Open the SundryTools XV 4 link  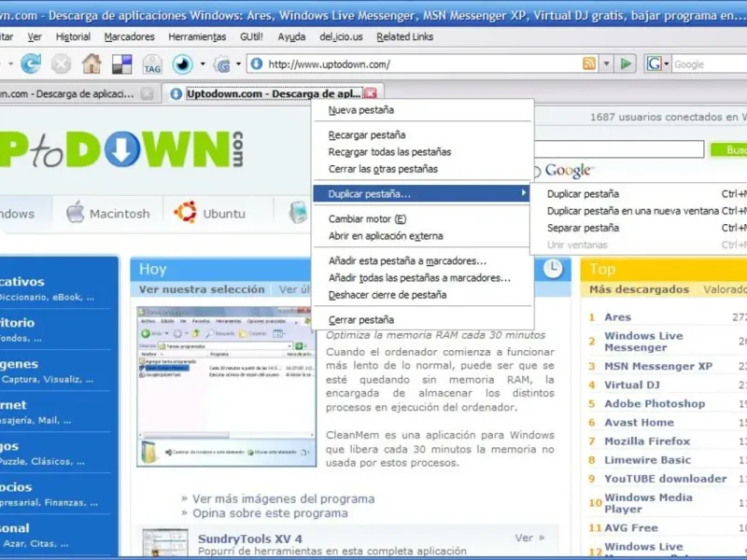(250, 539)
